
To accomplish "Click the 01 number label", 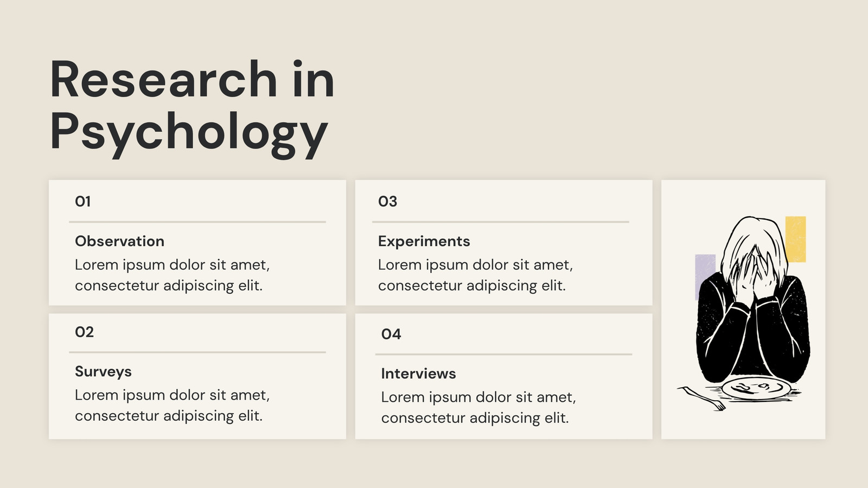I will [83, 202].
